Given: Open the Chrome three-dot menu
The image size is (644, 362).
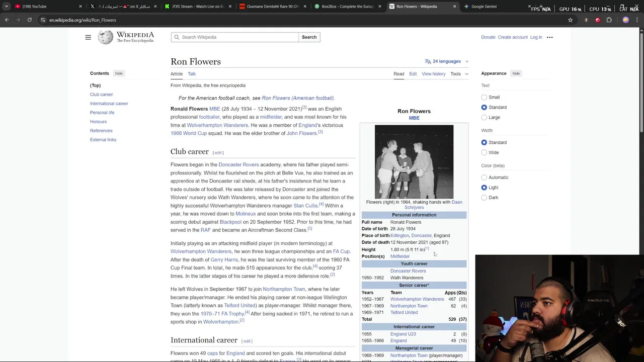Looking at the screenshot, I should (637, 20).
